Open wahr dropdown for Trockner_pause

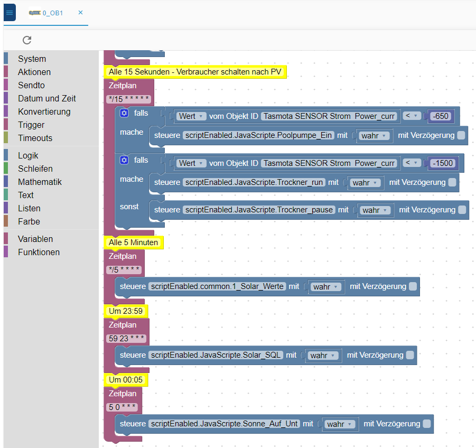click(375, 210)
